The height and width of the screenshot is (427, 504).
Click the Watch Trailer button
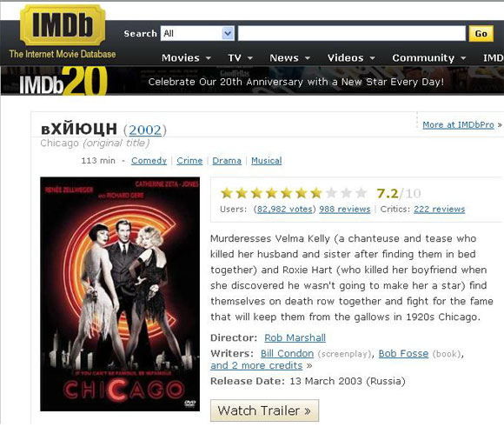[264, 410]
